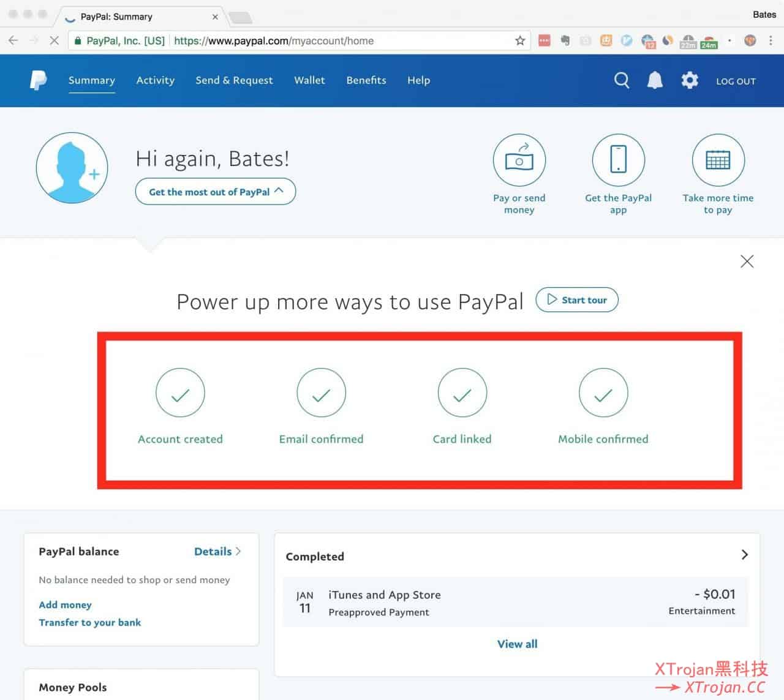Open the iTunes and App Store transaction
This screenshot has width=784, height=700.
pyautogui.click(x=516, y=603)
